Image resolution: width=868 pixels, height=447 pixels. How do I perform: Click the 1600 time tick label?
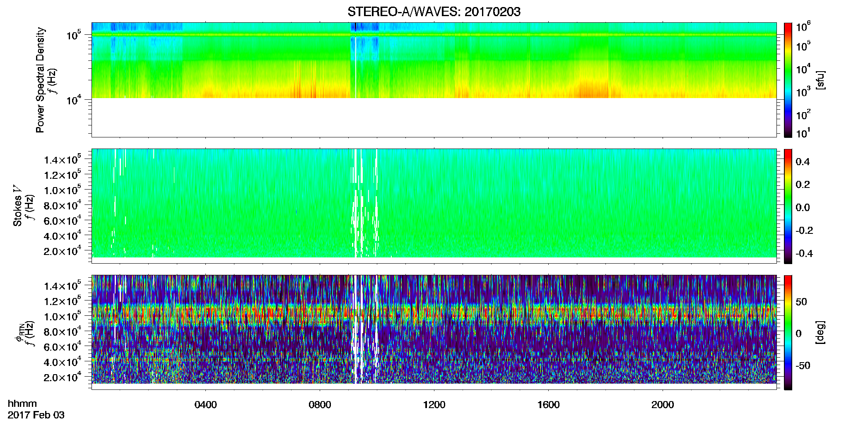tap(548, 405)
